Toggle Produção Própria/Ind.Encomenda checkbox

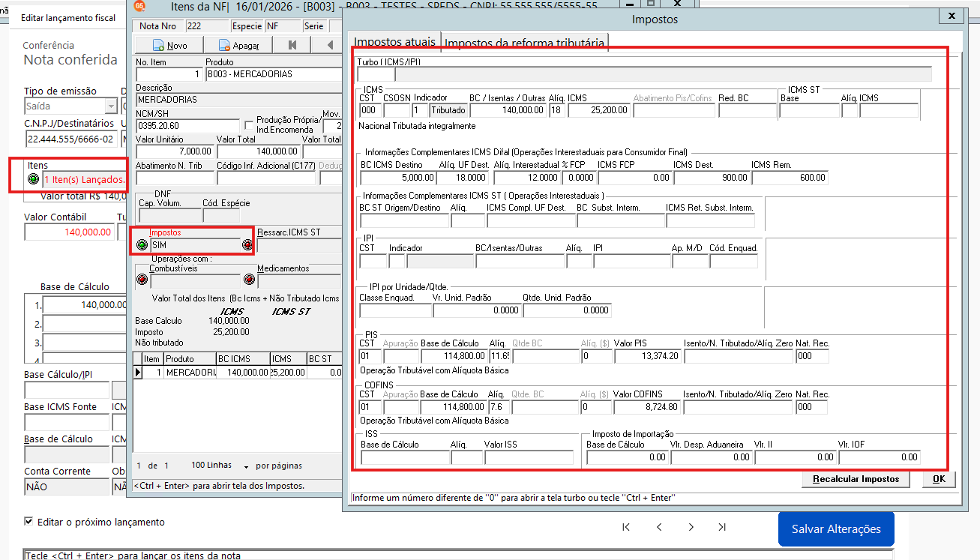[x=249, y=124]
